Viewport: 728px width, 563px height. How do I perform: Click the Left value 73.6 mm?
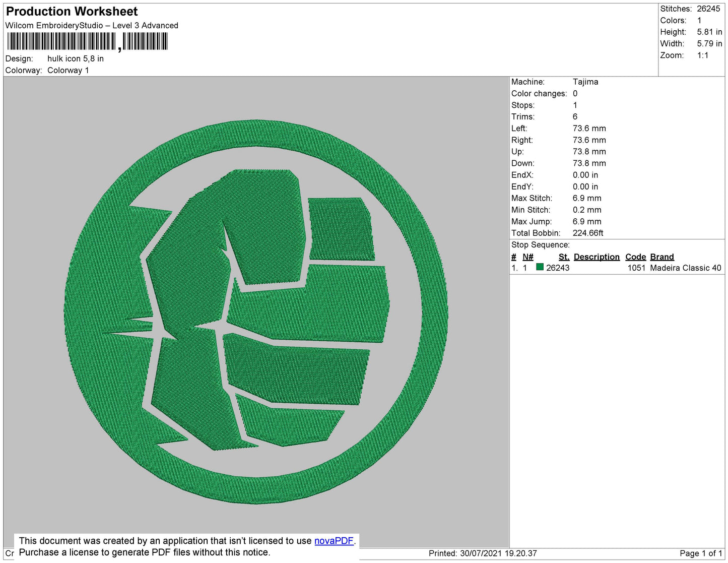589,128
